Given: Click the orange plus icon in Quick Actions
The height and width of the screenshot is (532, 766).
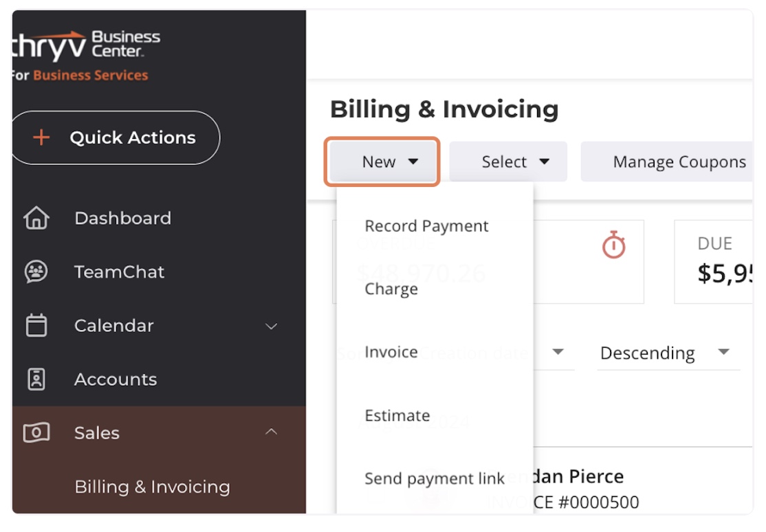Looking at the screenshot, I should (x=41, y=137).
